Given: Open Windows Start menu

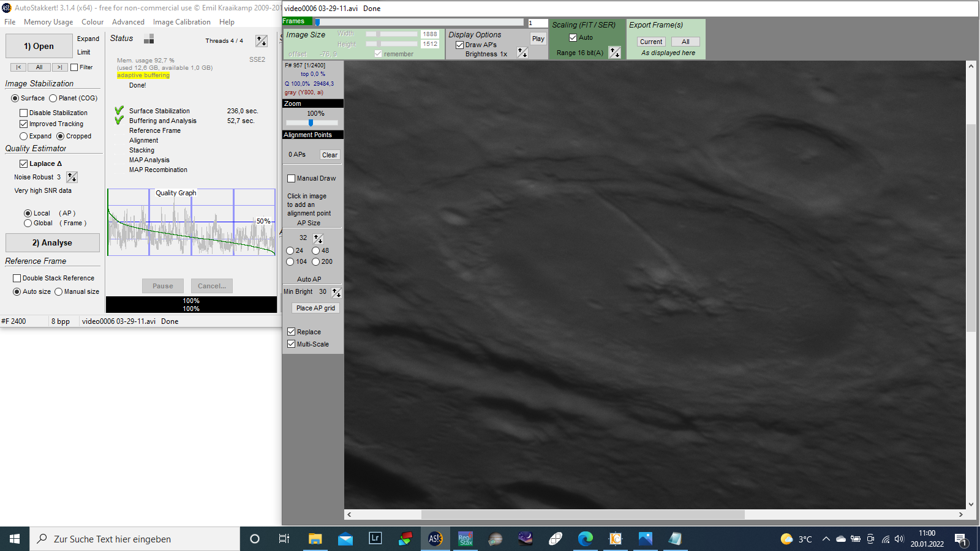Looking at the screenshot, I should 15,539.
